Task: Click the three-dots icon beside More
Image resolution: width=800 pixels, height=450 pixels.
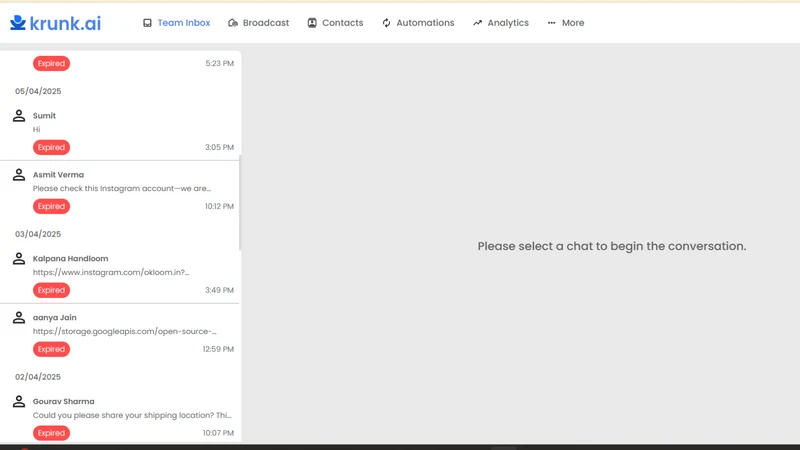Action: (x=552, y=23)
